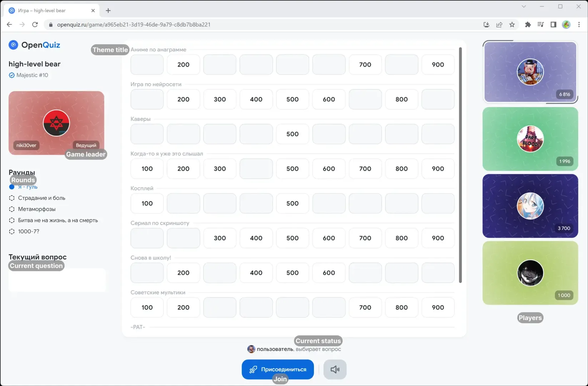Pick 100 in 'Когда-то я уже это слышал'
This screenshot has width=588, height=386.
pyautogui.click(x=147, y=169)
